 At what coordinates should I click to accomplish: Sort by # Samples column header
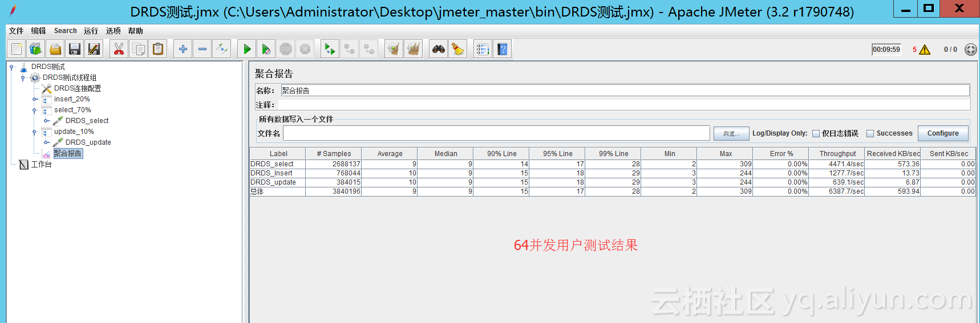[334, 154]
